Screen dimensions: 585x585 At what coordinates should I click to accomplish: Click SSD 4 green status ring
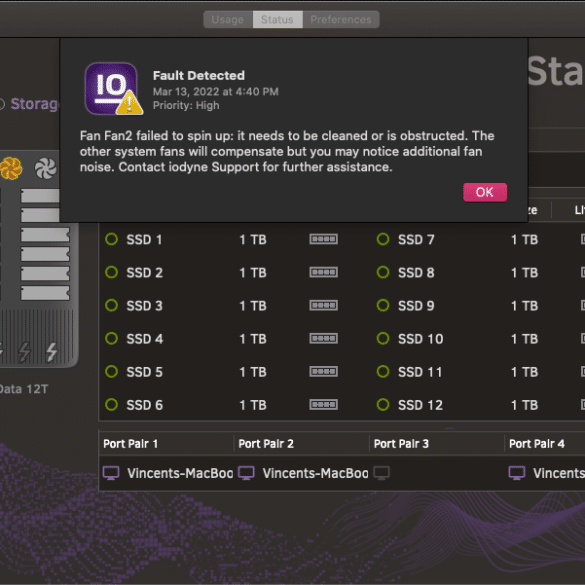coord(111,339)
